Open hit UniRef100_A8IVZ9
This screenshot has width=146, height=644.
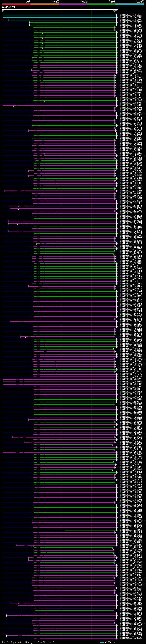tap(131, 15)
